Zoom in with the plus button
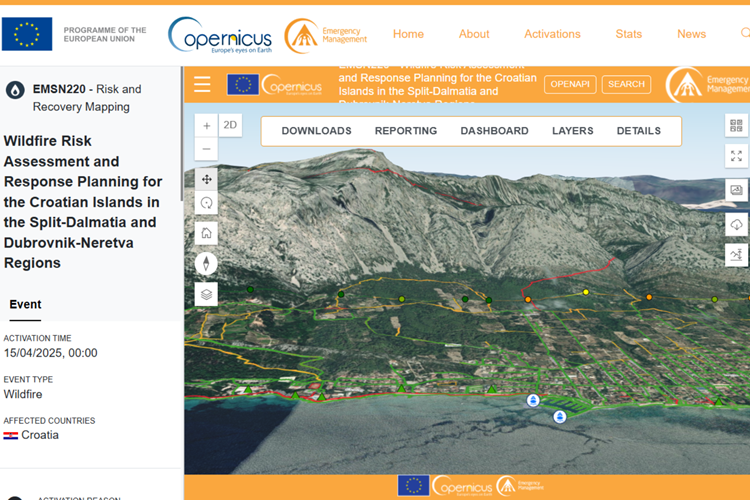This screenshot has width=750, height=500. point(207,126)
